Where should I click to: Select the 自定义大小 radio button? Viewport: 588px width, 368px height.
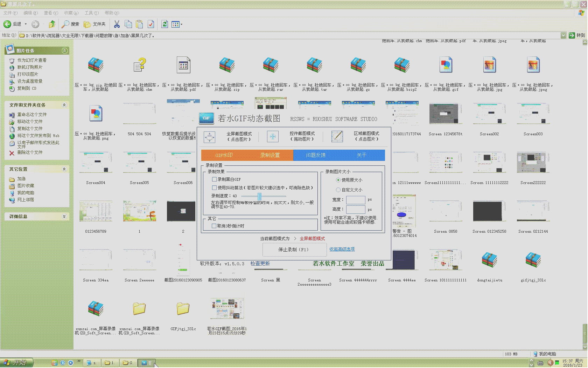[338, 190]
